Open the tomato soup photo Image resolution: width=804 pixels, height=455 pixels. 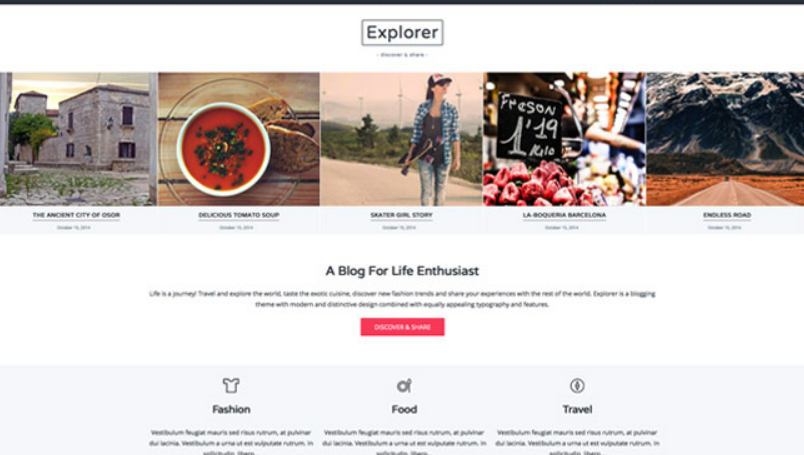click(x=239, y=139)
